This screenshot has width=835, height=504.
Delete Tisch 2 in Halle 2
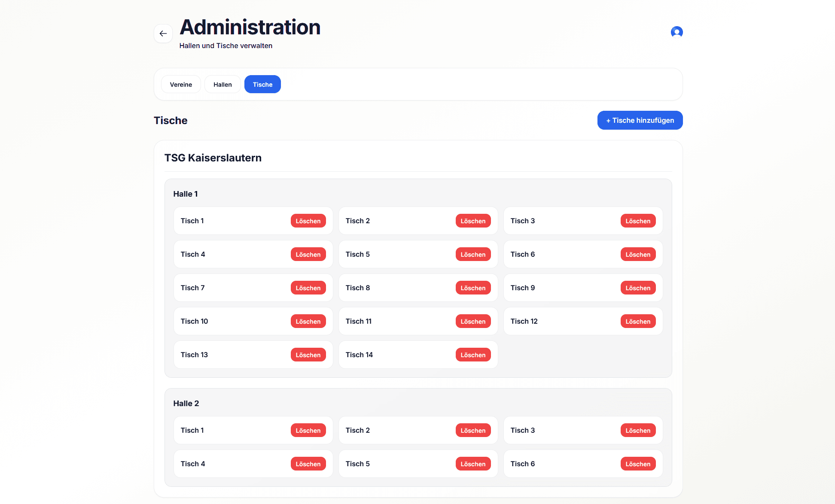tap(472, 431)
